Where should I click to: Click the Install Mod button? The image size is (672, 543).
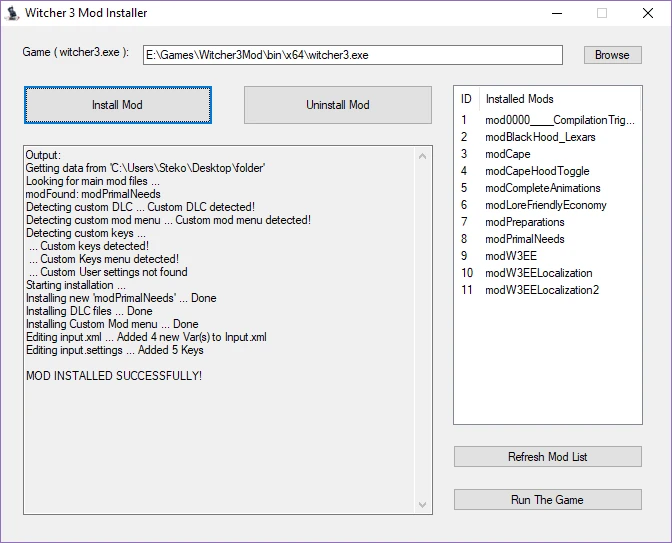pos(117,105)
